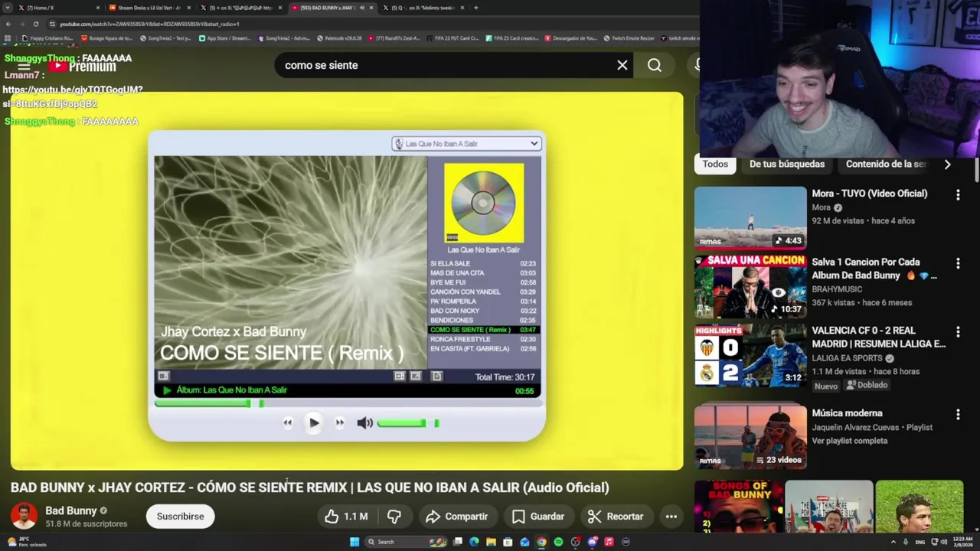Select the 'De tus búsquedas' chip

click(x=787, y=164)
